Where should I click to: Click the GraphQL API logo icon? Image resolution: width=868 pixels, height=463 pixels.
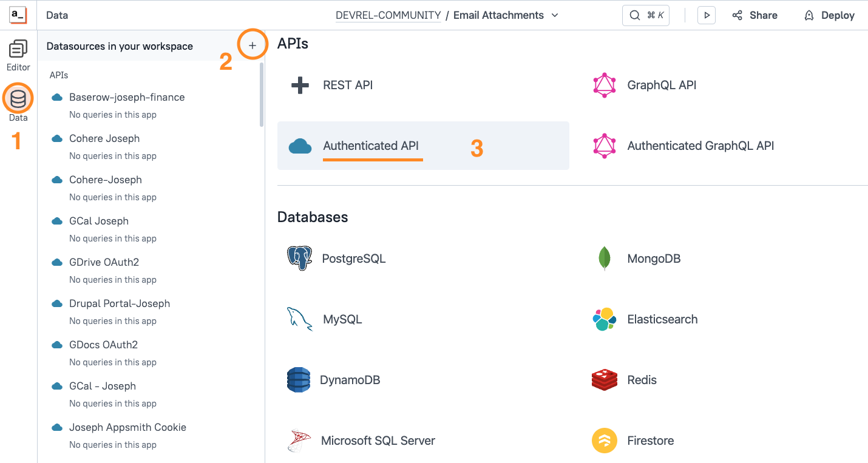[604, 85]
